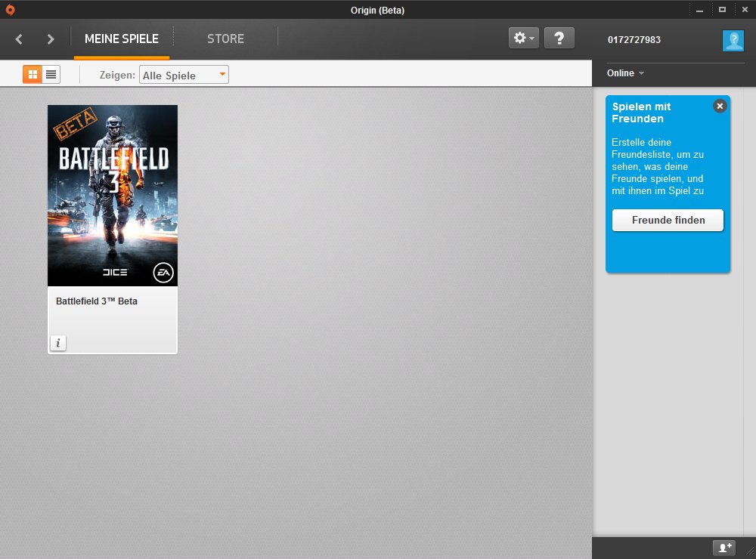Image resolution: width=756 pixels, height=559 pixels.
Task: Maximize the Origin window
Action: [x=722, y=10]
